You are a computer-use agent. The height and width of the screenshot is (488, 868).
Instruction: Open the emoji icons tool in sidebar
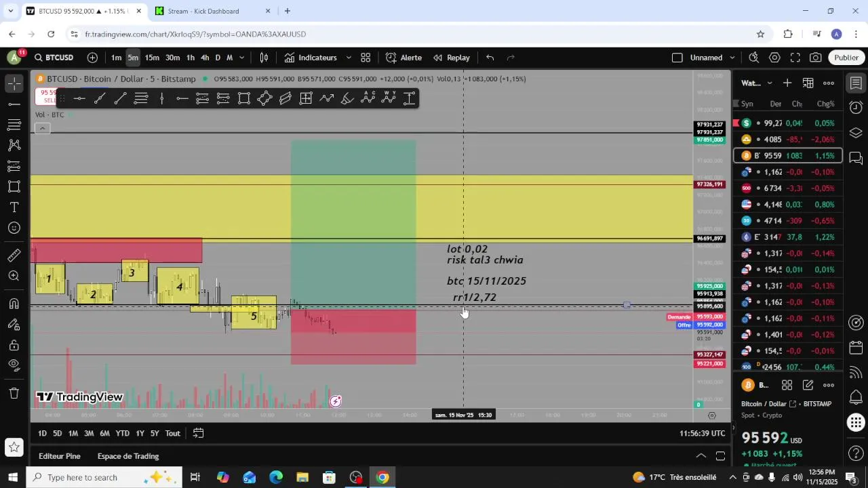[14, 228]
